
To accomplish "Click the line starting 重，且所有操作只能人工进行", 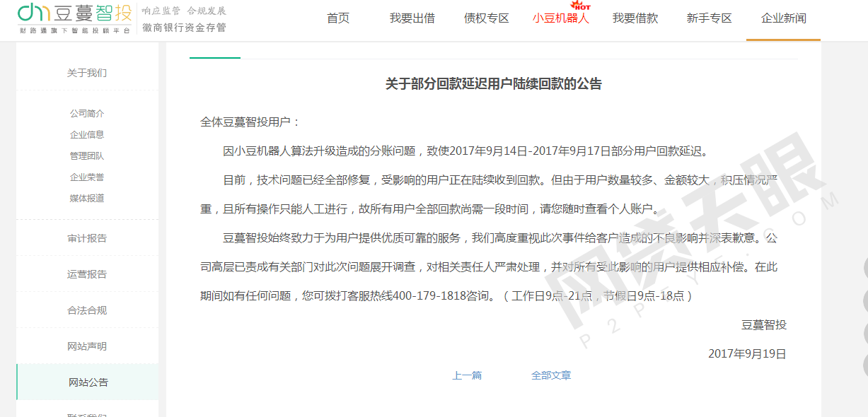I will click(x=432, y=209).
